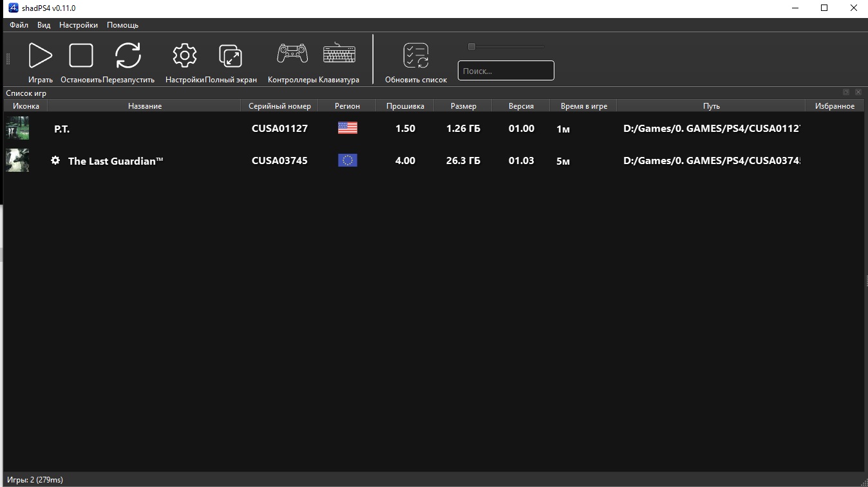Select the P.T. game title
Screen dimensions: 868x487
pos(62,129)
